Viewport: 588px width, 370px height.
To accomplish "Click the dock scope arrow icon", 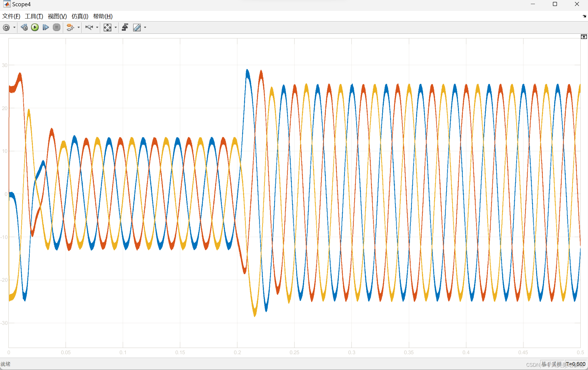I will coord(584,16).
